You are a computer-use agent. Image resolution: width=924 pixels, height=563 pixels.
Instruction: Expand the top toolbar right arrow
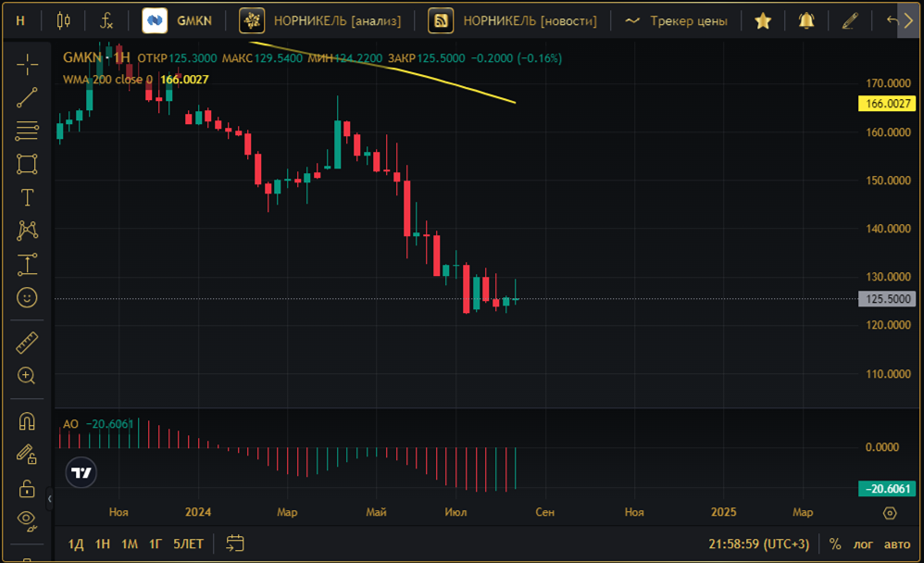pyautogui.click(x=908, y=21)
